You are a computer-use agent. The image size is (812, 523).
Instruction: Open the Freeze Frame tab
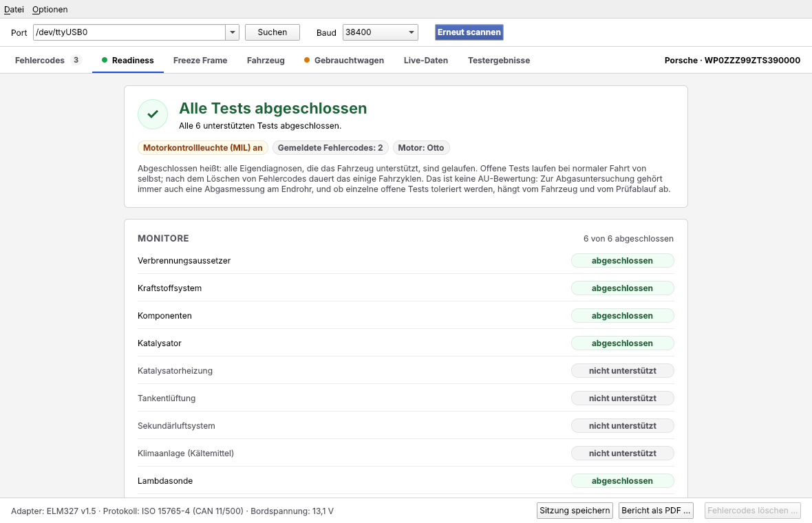tap(200, 60)
